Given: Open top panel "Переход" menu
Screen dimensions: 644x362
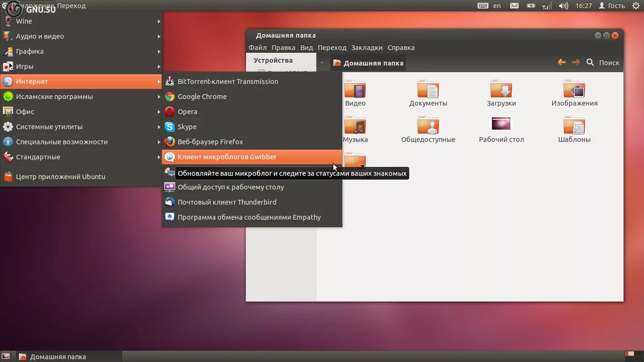Looking at the screenshot, I should click(x=72, y=6).
